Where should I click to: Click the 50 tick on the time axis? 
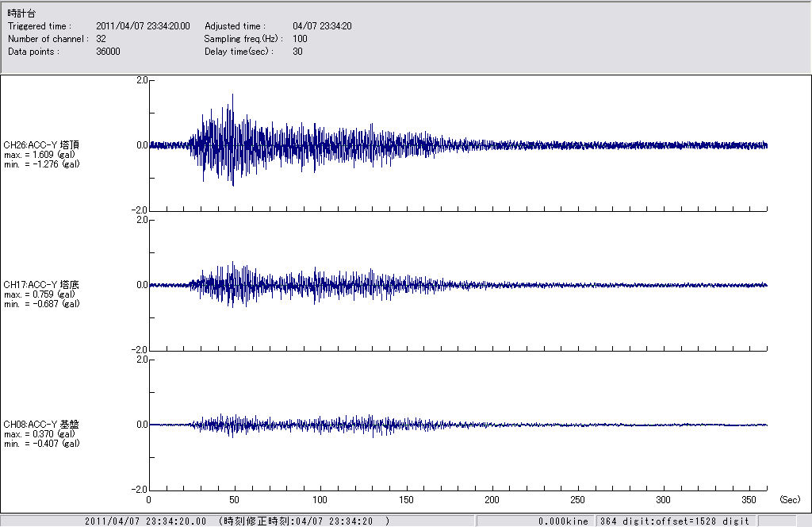[235, 500]
